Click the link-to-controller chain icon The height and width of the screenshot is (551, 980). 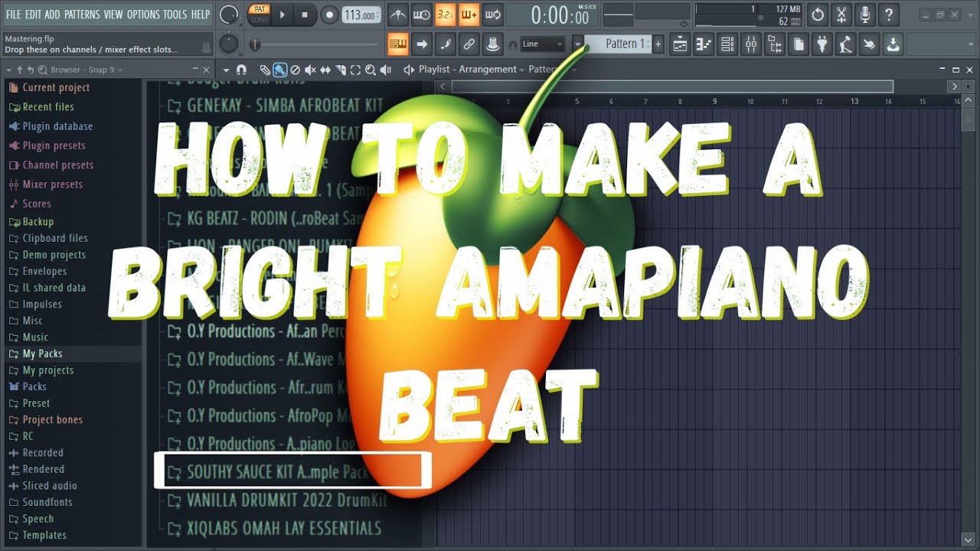click(469, 44)
